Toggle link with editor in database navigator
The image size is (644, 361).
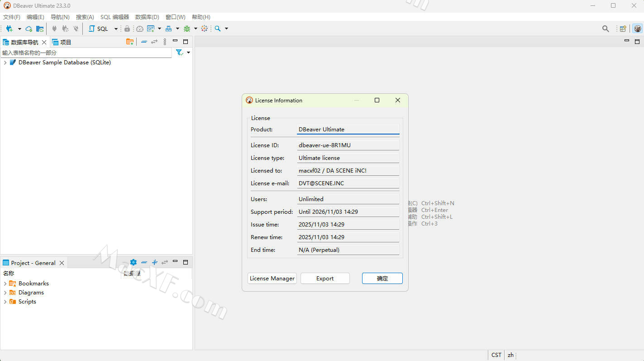[x=154, y=42]
